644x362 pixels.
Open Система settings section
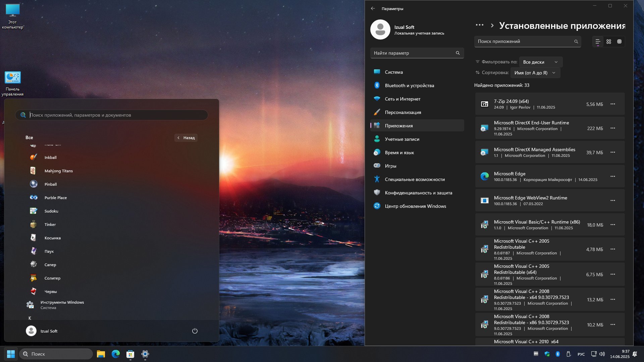pyautogui.click(x=417, y=72)
